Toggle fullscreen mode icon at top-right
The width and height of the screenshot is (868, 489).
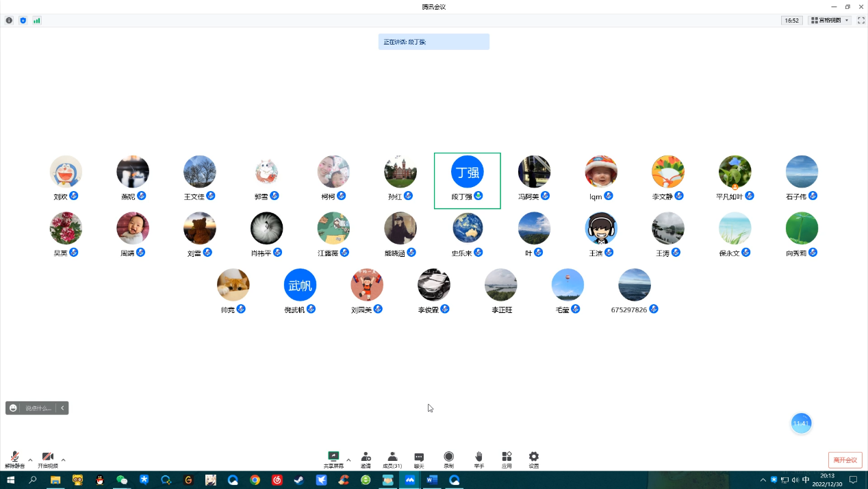[x=861, y=21]
